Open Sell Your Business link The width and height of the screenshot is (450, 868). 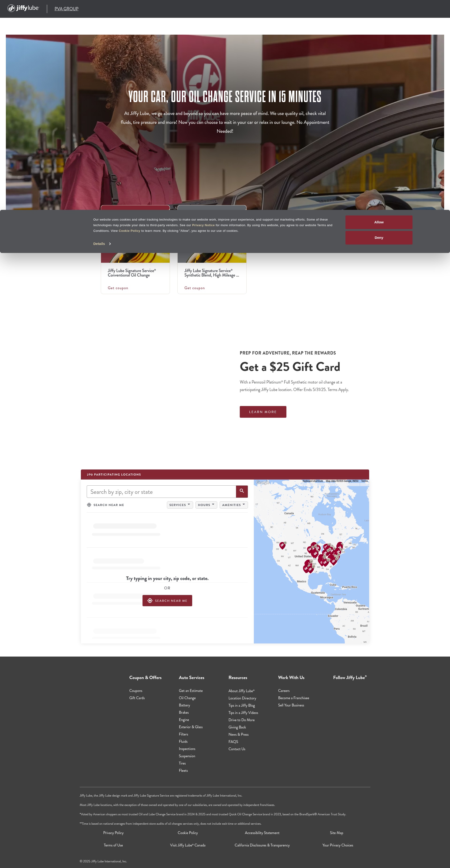click(291, 705)
